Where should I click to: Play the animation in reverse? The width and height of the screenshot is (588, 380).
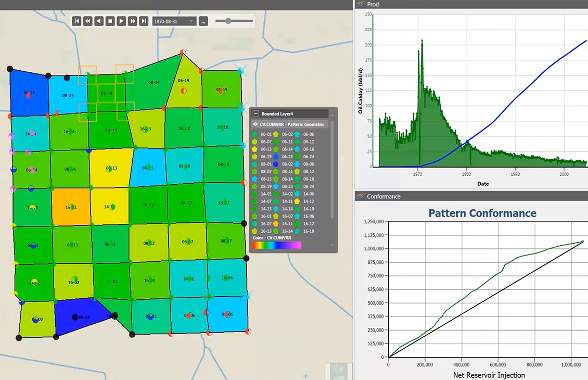[99, 21]
